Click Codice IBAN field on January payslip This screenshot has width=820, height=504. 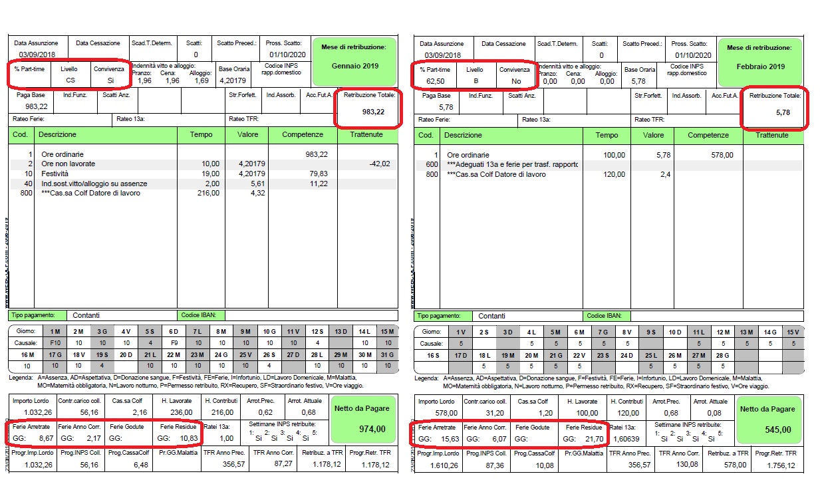pos(311,315)
